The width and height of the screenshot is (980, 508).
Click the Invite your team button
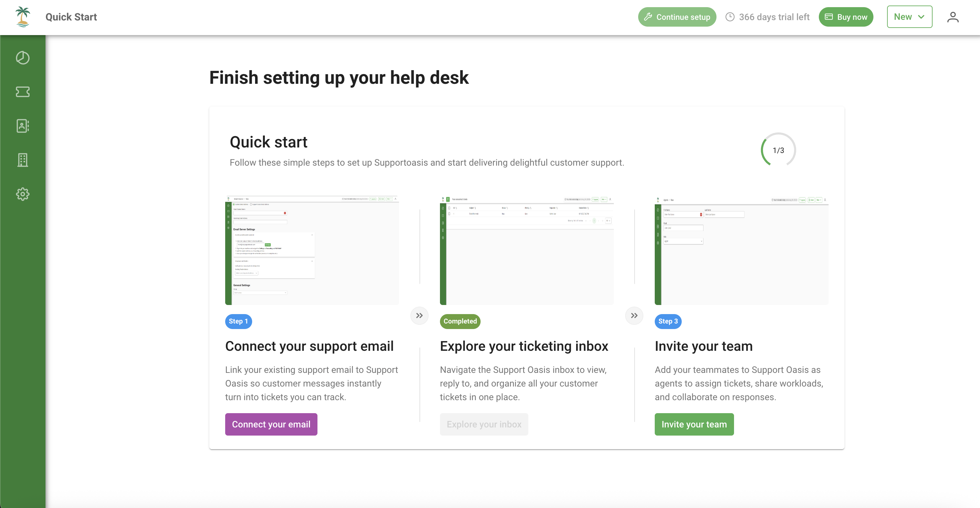click(x=694, y=424)
